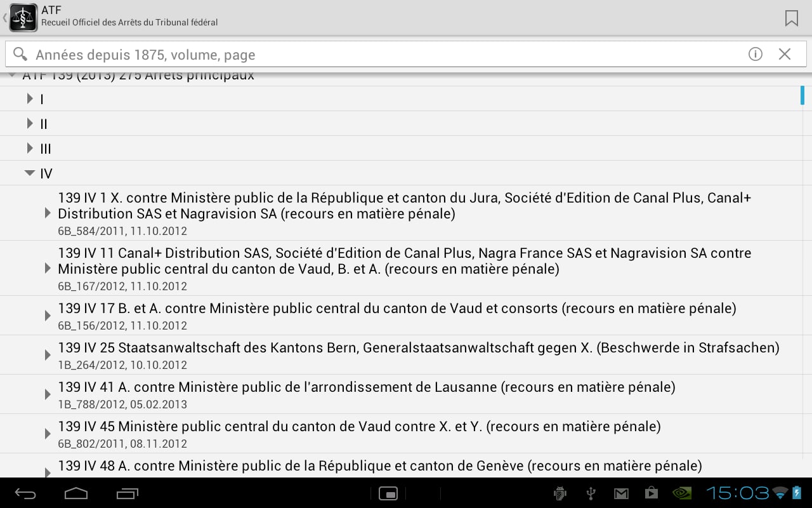Screen dimensions: 812x508
Task: Collapse volume IV section
Action: click(30, 173)
